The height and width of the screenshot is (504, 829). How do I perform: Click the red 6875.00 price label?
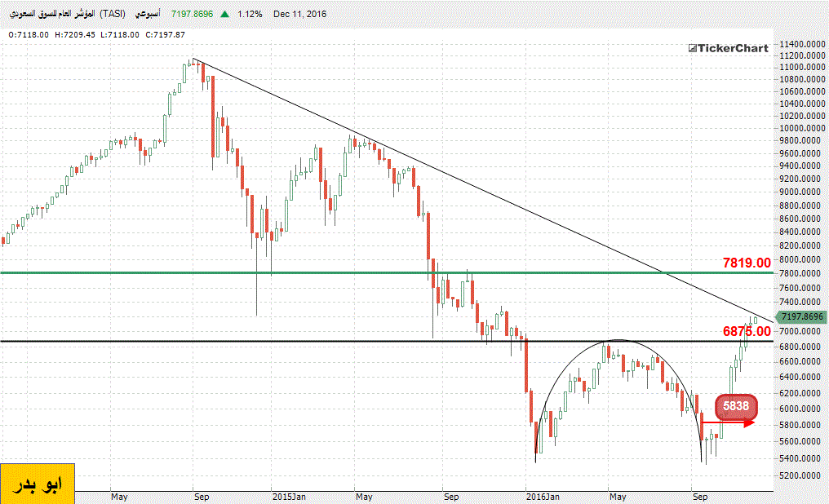[x=747, y=332]
